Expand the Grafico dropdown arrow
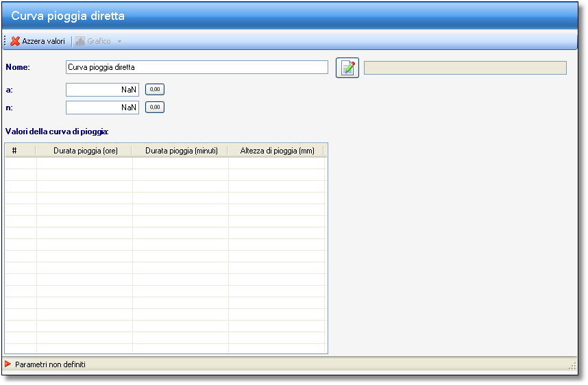Image resolution: width=588 pixels, height=385 pixels. [x=120, y=41]
